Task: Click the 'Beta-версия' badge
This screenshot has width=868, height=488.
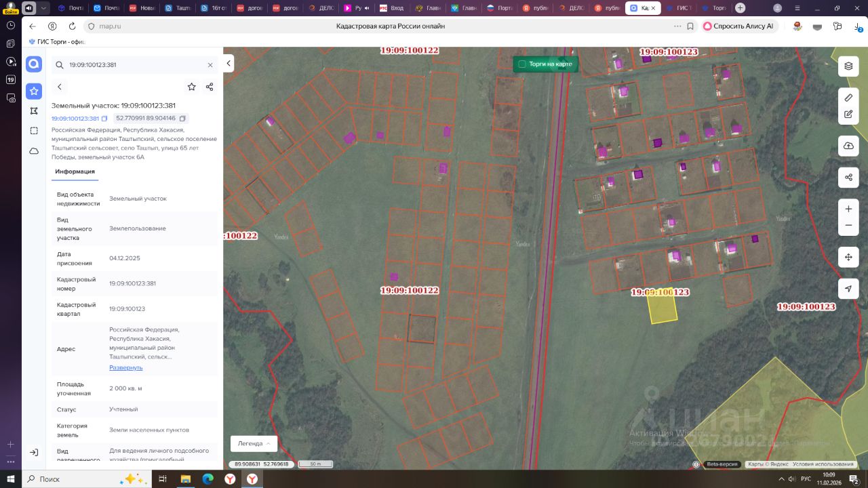Action: [x=722, y=464]
